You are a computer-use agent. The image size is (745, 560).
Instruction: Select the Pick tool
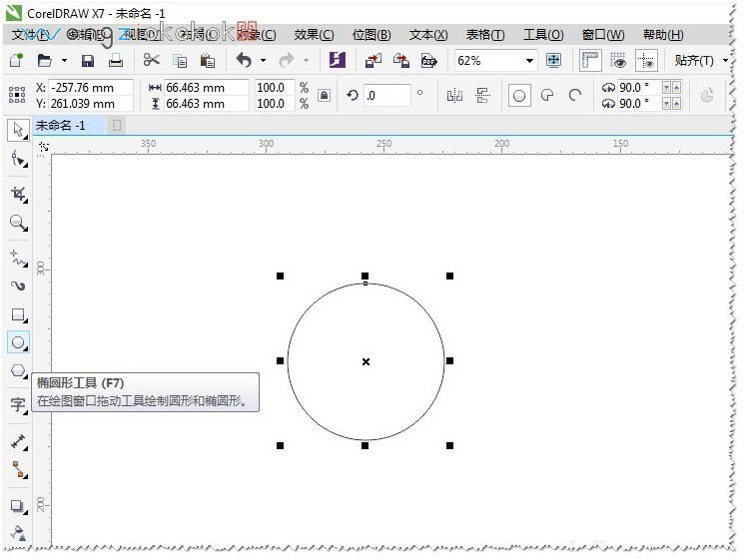[x=18, y=130]
